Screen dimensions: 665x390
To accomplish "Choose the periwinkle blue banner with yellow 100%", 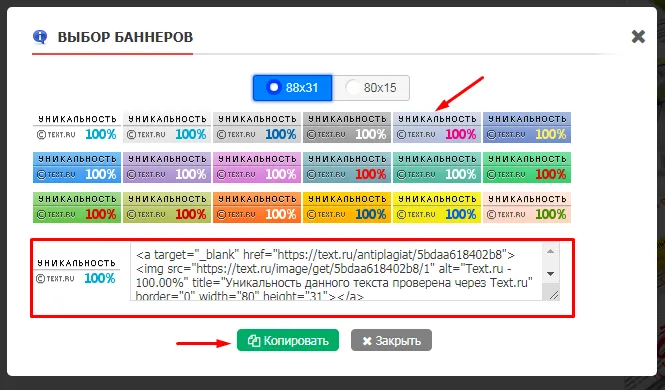I will point(526,128).
